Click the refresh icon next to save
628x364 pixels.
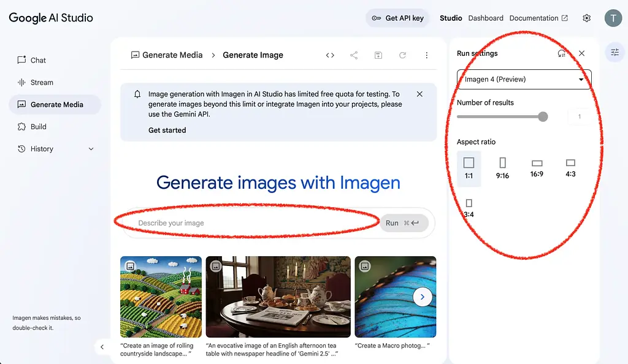(x=403, y=55)
